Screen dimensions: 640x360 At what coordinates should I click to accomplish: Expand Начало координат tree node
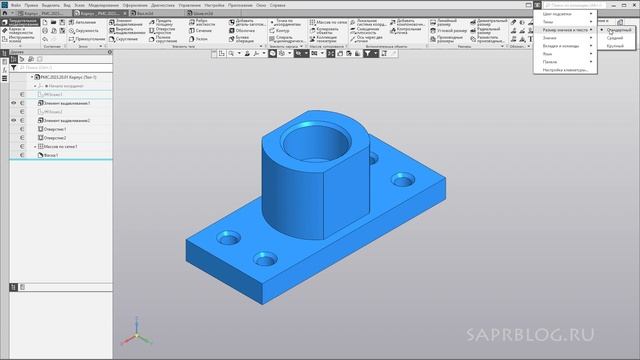tap(35, 86)
